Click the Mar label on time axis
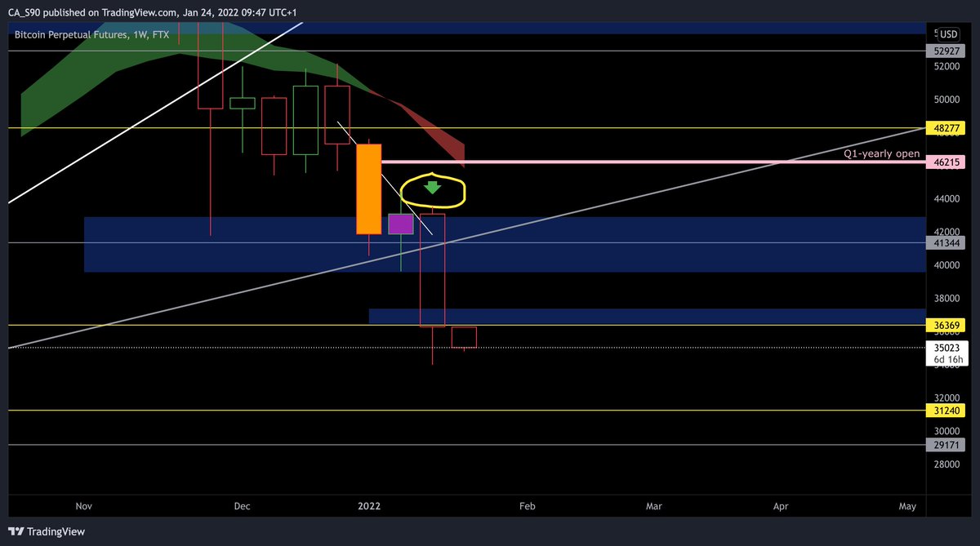The height and width of the screenshot is (546, 980). (x=653, y=506)
